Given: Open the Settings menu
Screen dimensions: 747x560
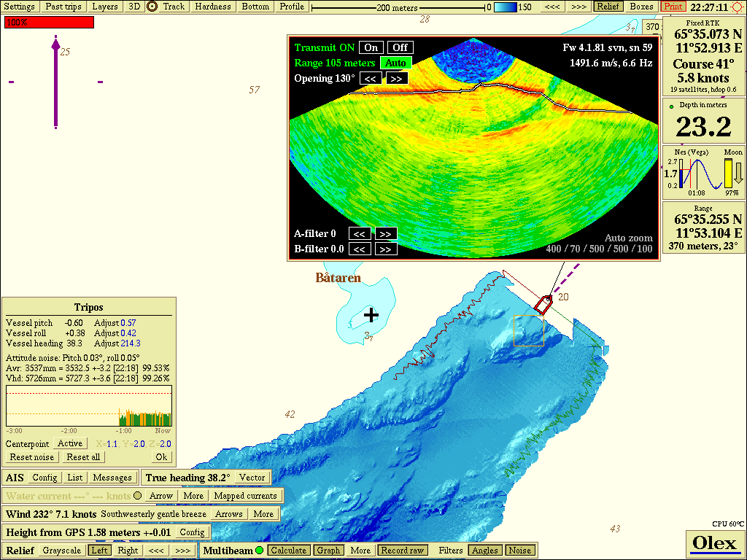Looking at the screenshot, I should (x=19, y=7).
